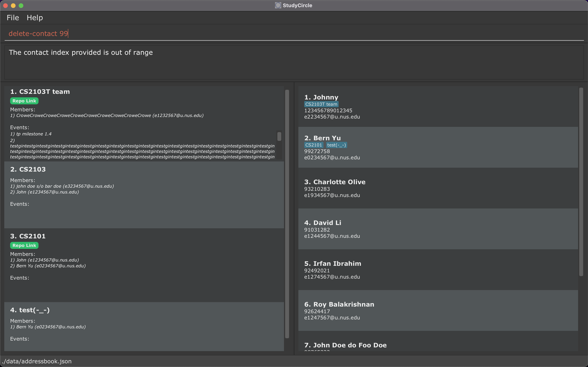Click the group list scrollbar
This screenshot has height=367, width=588.
tap(287, 214)
